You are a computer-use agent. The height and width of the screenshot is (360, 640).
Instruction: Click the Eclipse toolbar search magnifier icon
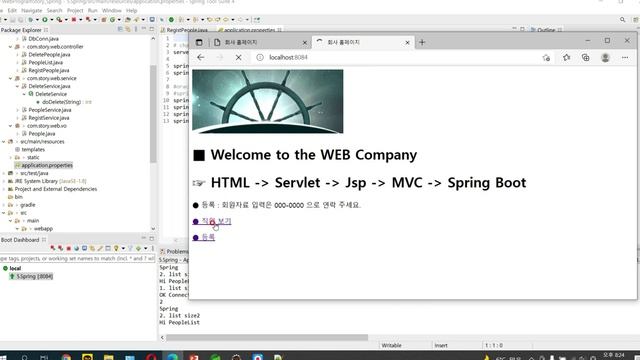coord(622,20)
